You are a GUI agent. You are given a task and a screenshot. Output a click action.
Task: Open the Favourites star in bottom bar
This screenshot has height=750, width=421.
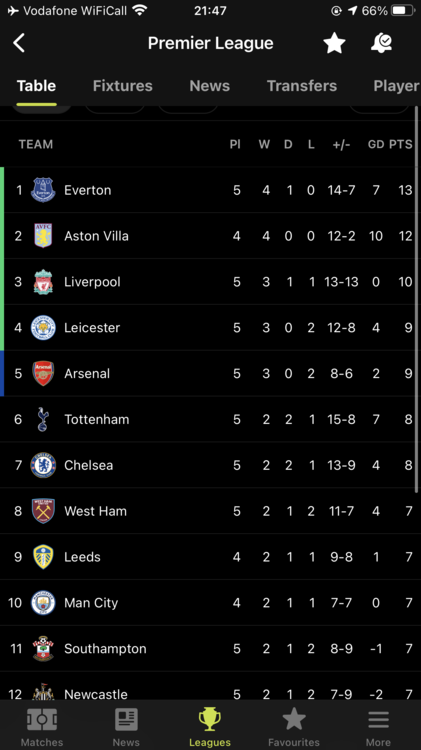(294, 720)
